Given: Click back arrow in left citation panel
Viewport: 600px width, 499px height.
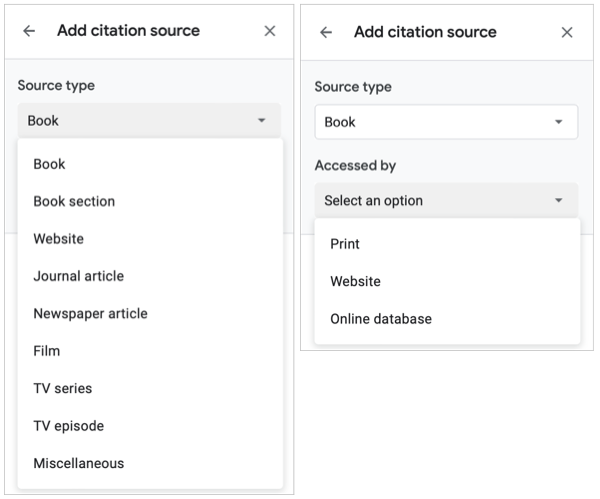Looking at the screenshot, I should coord(29,31).
